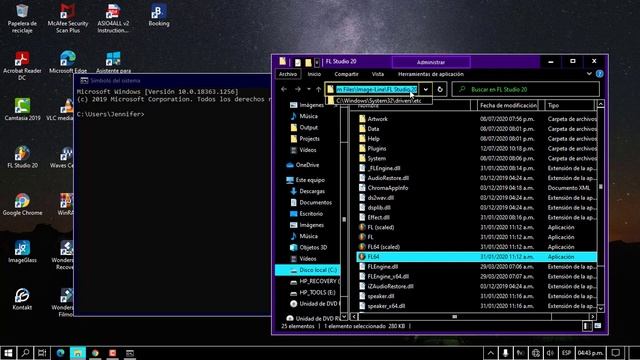Sort by Fecha de modificación column
640x360 pixels.
(508, 105)
